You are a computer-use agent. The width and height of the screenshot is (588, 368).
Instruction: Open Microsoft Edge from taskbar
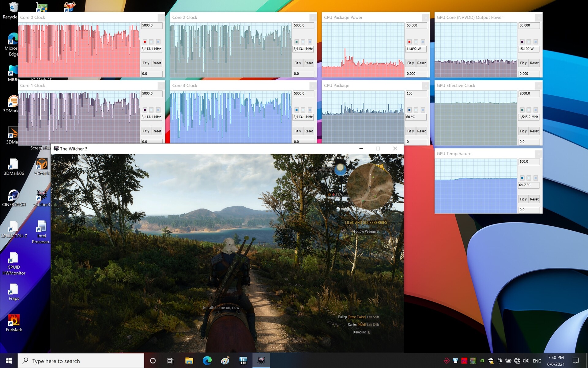207,361
